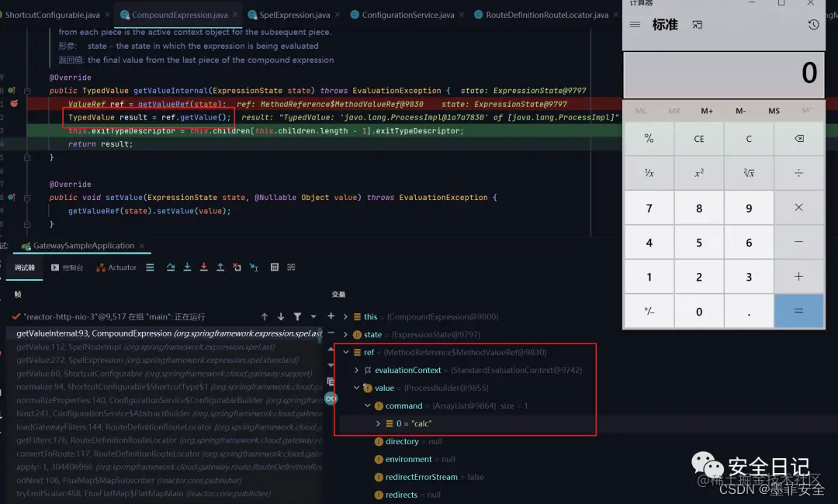The image size is (838, 504).
Task: Click the decimal point key in Calculator
Action: click(749, 311)
